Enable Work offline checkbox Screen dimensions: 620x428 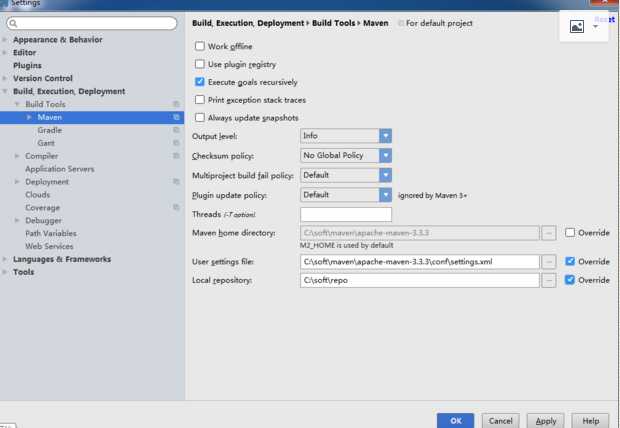pos(200,46)
